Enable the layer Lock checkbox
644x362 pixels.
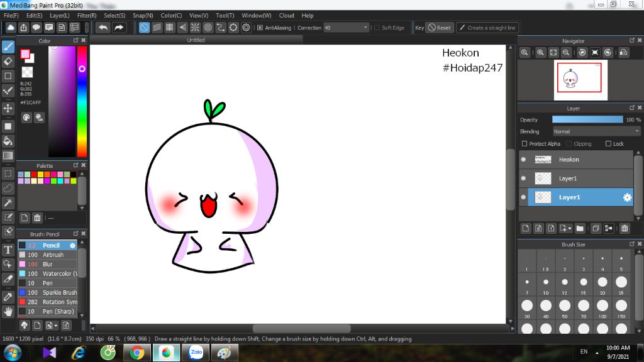(608, 144)
